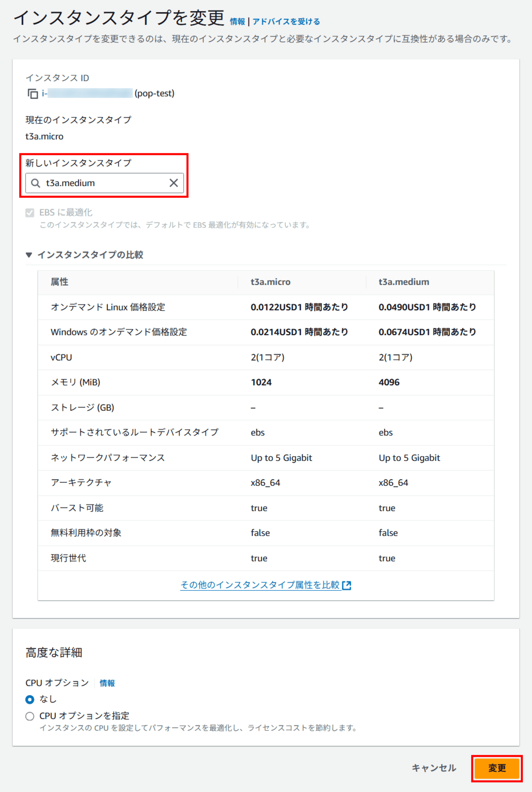Click the orange 変更 button

[x=497, y=768]
